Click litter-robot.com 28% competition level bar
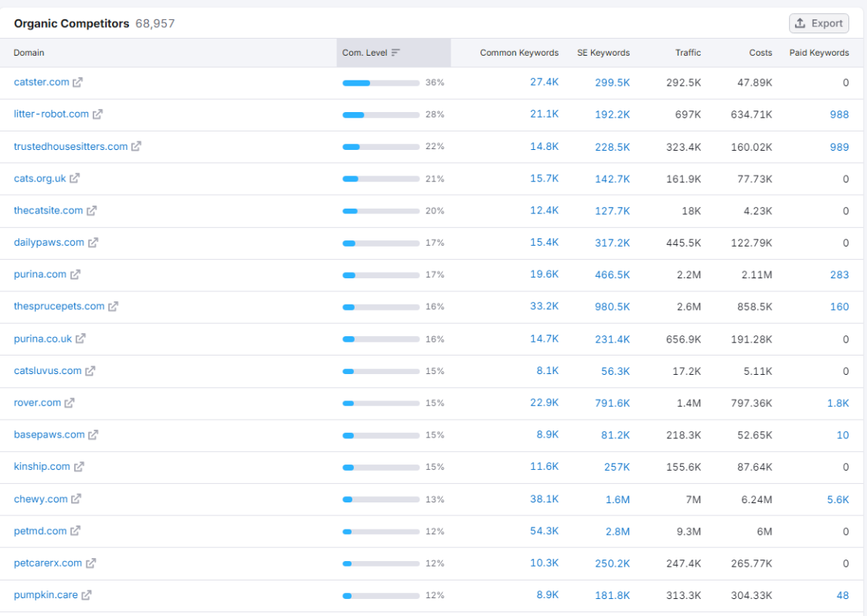867x616 pixels. [x=381, y=115]
